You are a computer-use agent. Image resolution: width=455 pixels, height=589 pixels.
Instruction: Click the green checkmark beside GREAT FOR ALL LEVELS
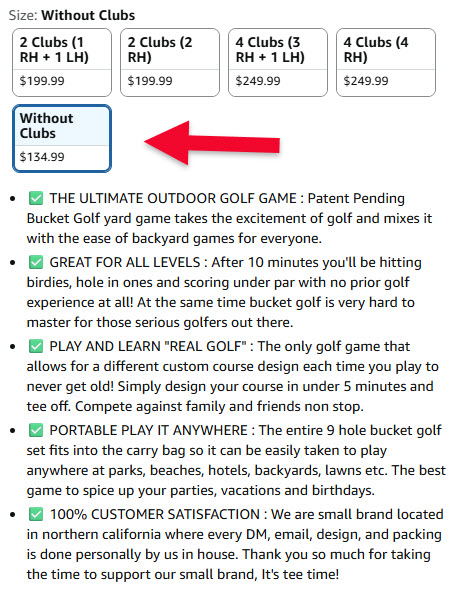(36, 262)
